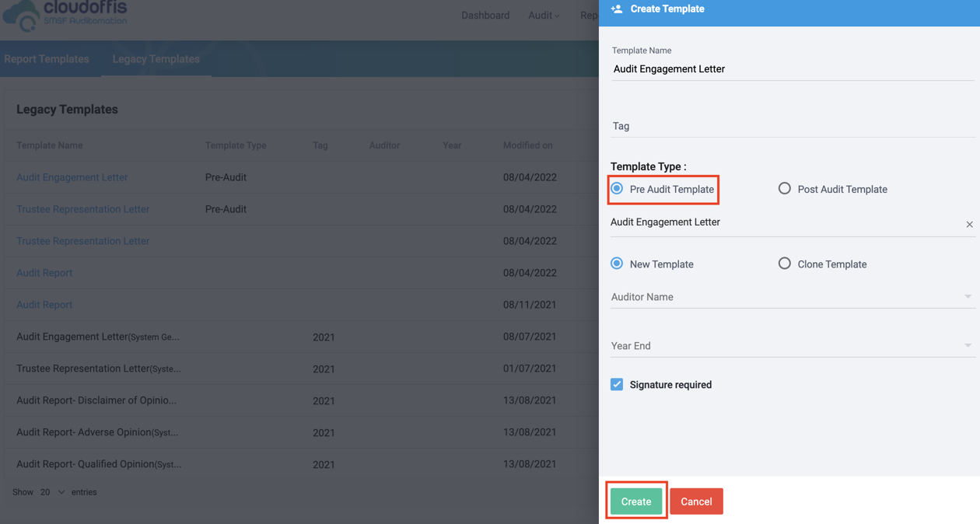Select the Legacy Templates tab
980x524 pixels.
156,59
